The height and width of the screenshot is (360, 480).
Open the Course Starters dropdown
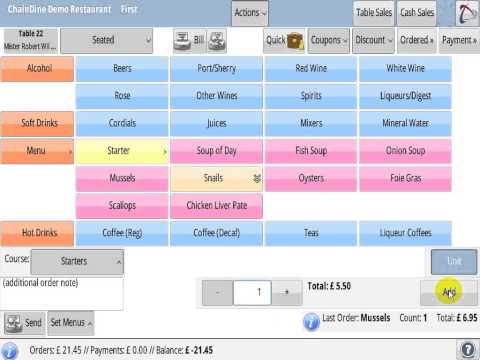coord(77,261)
